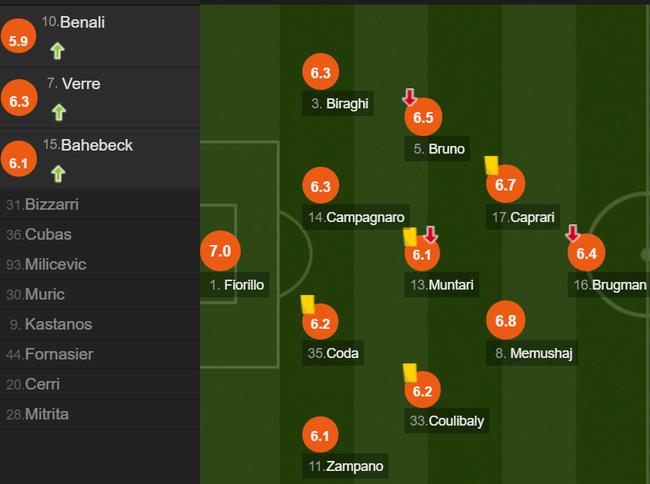Click Caprari's yellow card icon

492,165
